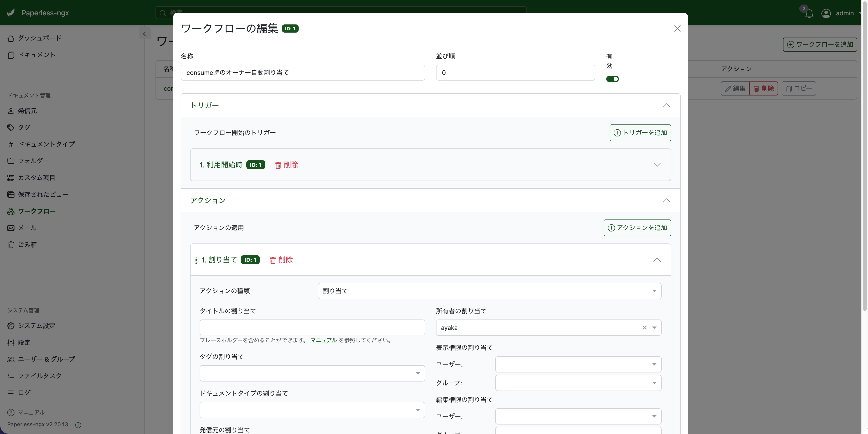
Task: Click the Paperless-ngx leaf logo
Action: [11, 13]
